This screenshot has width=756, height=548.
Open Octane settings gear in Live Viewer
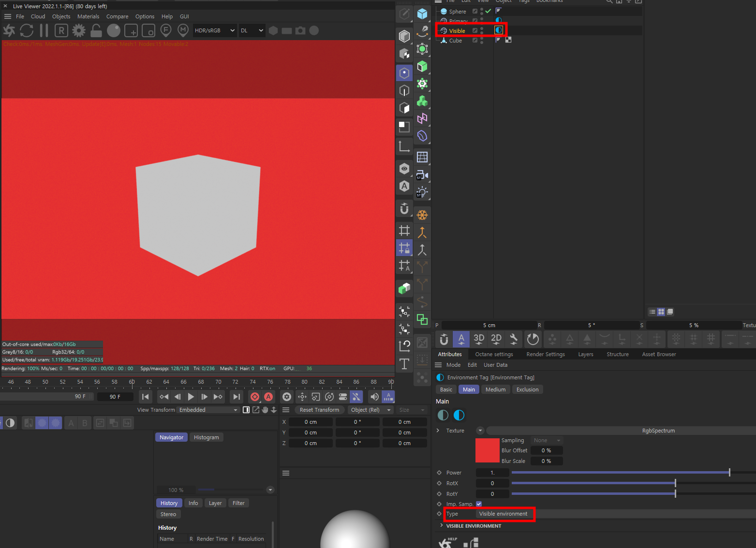click(x=79, y=30)
